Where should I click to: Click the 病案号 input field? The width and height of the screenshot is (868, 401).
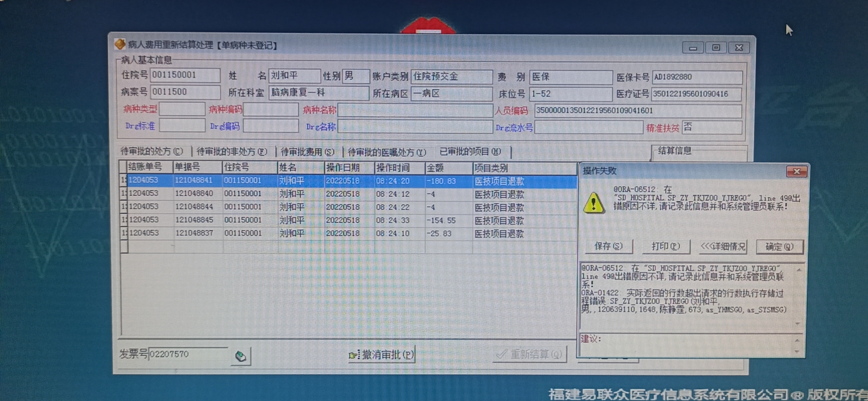tap(185, 92)
